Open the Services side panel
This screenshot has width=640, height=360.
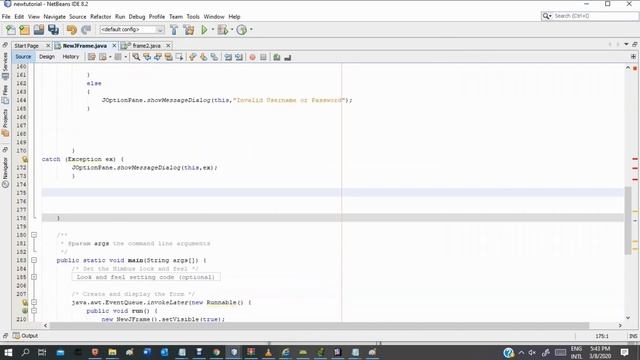click(x=5, y=65)
